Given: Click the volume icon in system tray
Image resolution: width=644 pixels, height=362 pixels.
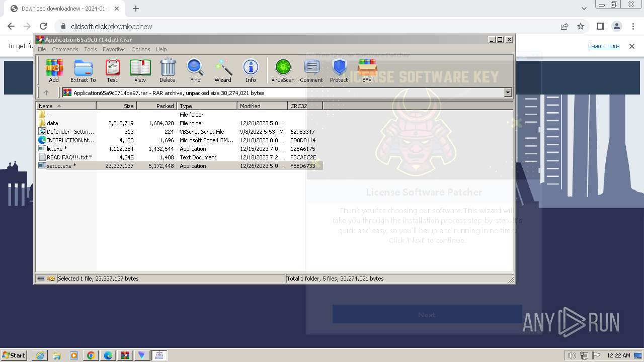Looking at the screenshot, I should coord(572,355).
